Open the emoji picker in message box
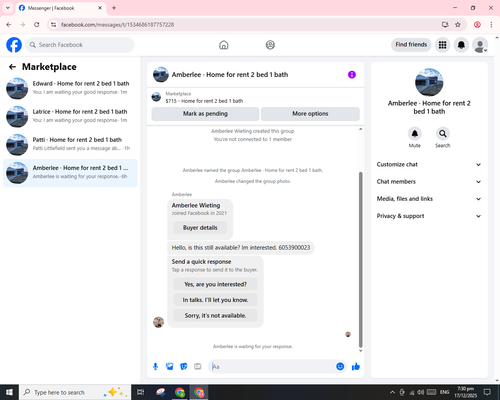 (x=340, y=367)
